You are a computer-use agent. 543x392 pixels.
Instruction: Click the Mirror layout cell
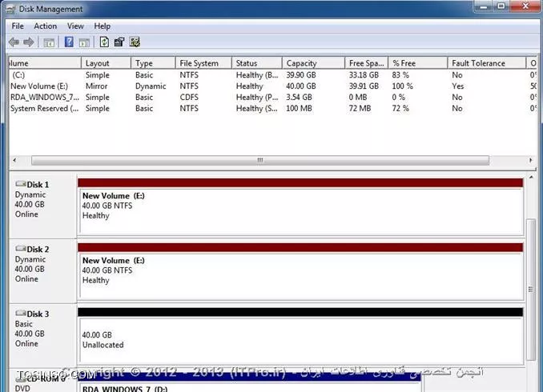coord(97,86)
